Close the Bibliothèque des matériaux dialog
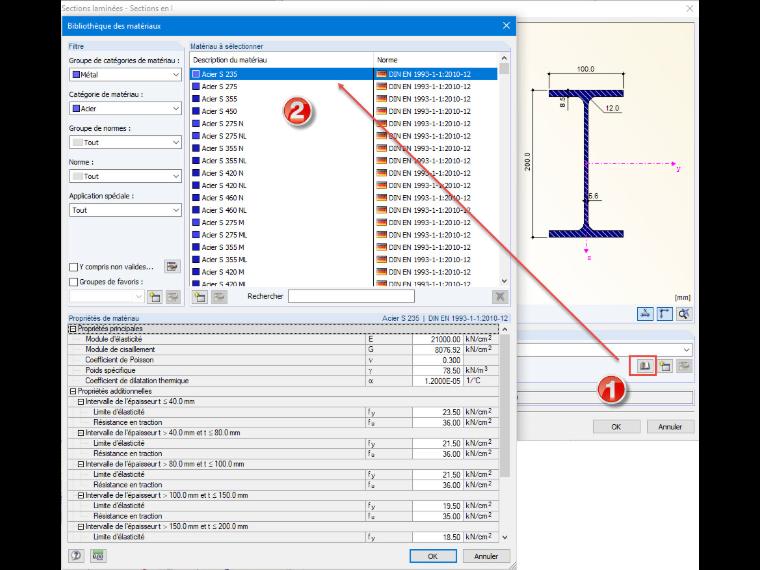 [x=506, y=26]
